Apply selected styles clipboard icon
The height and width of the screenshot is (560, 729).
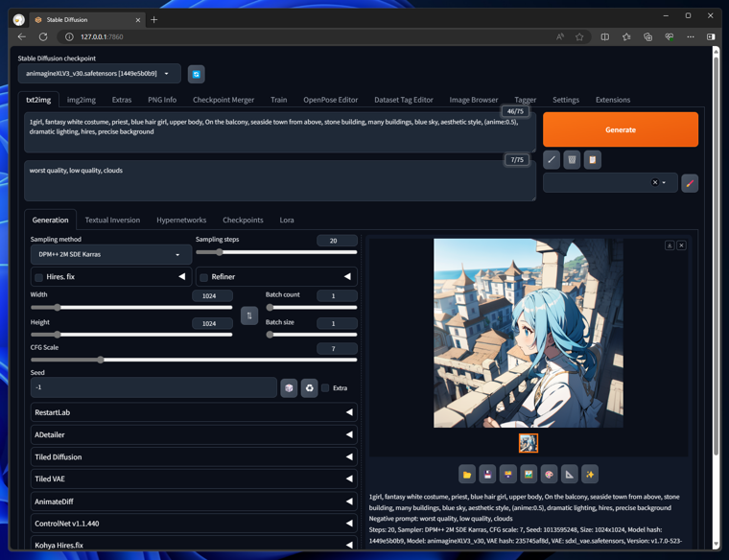[x=593, y=160]
